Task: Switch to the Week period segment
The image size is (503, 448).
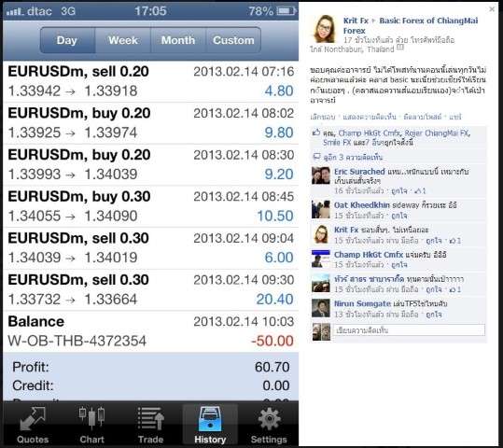Action: [123, 40]
